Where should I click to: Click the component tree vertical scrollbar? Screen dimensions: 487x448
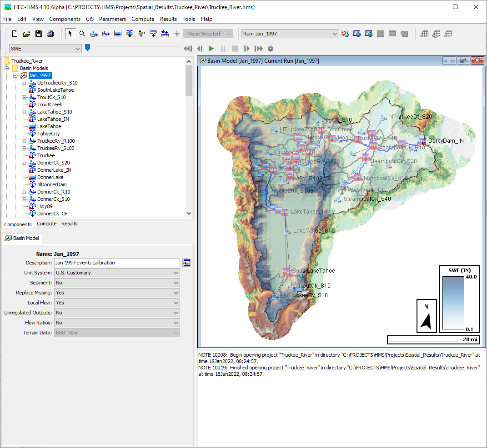tap(189, 81)
